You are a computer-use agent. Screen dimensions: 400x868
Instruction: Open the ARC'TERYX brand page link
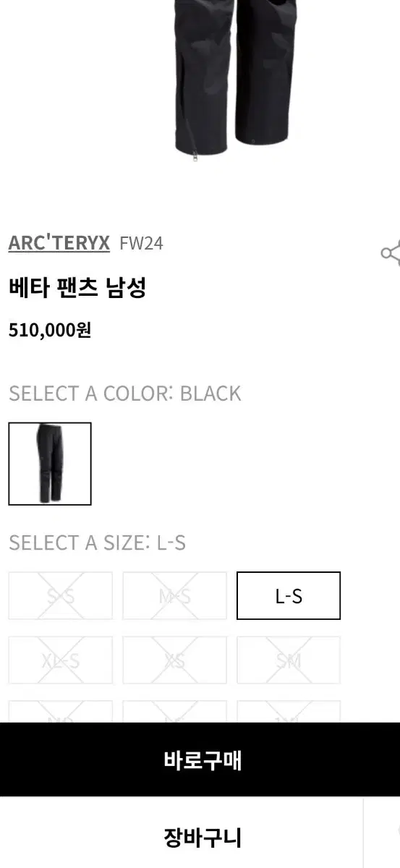point(59,243)
